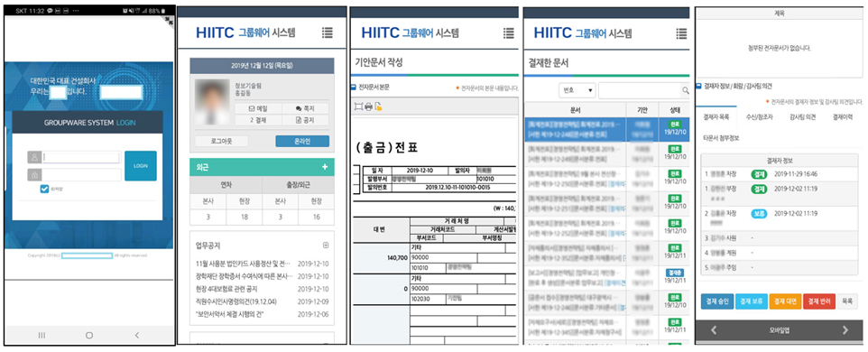
Task: Click the print icon in document toolbar
Action: (x=368, y=107)
